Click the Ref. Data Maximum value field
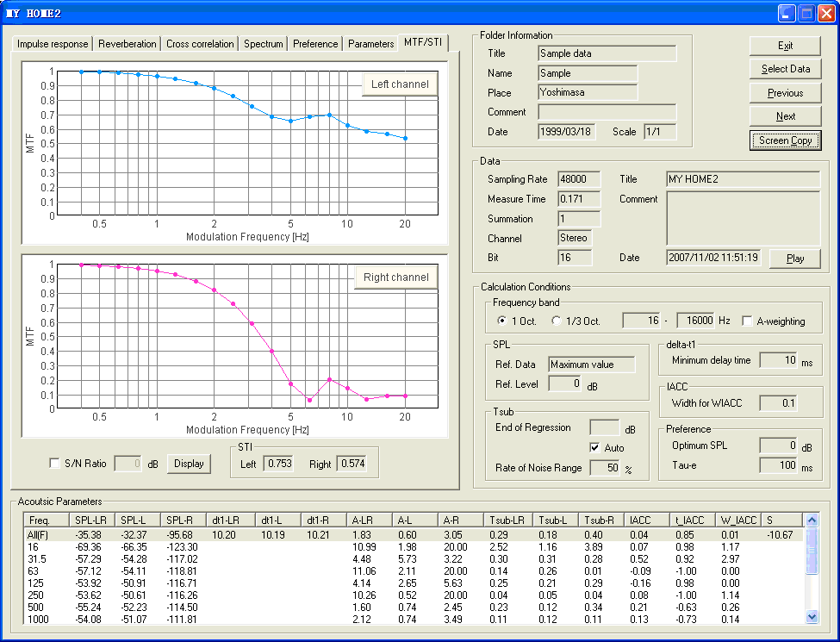840x642 pixels. [591, 365]
